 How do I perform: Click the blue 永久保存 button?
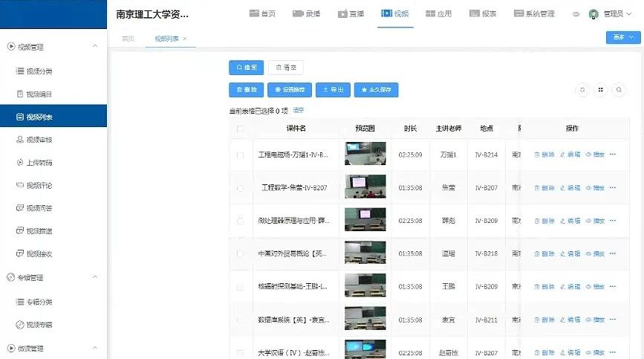tap(377, 90)
